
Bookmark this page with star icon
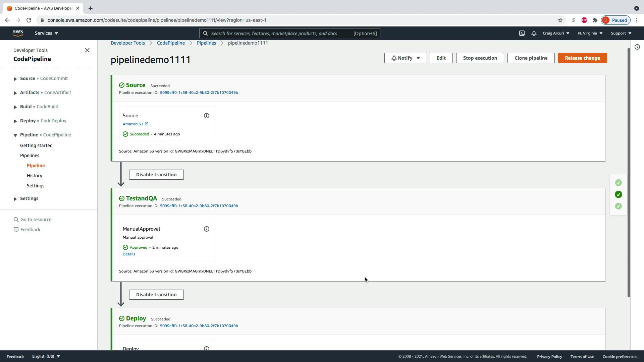click(x=560, y=20)
